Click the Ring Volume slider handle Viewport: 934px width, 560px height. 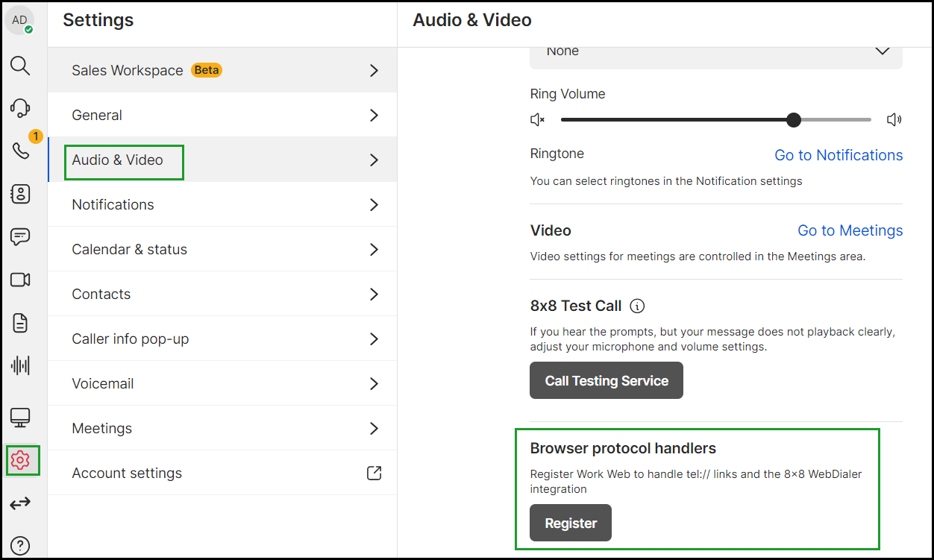(794, 119)
